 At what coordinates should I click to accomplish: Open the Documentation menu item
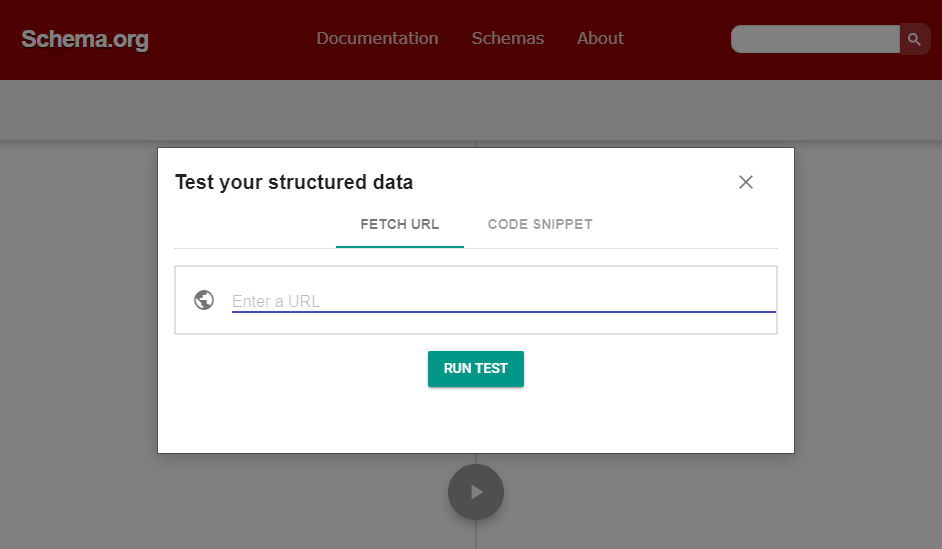[377, 39]
